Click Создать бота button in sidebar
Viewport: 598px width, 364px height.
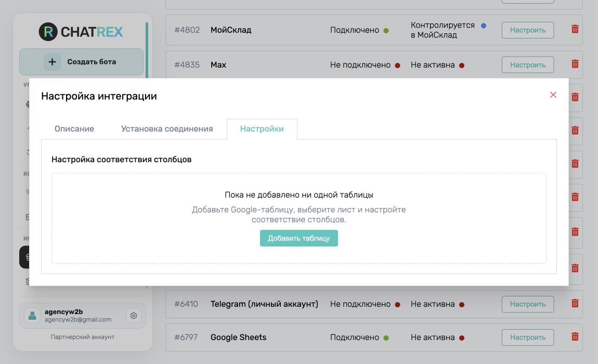click(x=81, y=62)
